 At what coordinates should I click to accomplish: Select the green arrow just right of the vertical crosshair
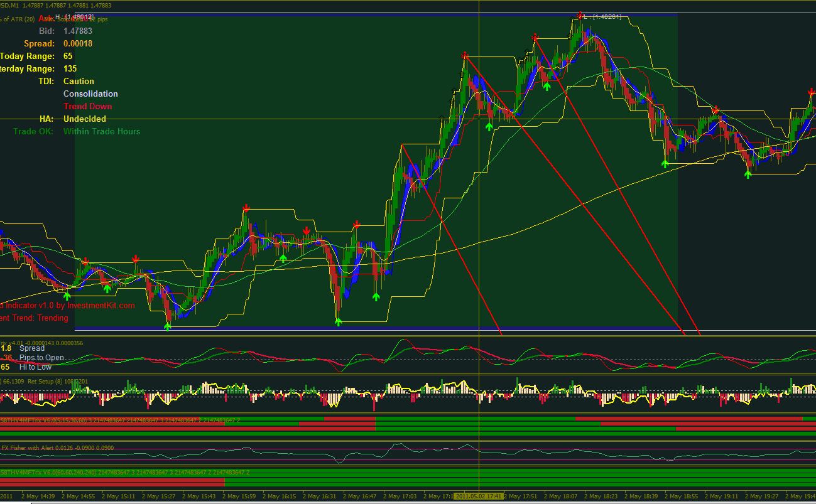point(489,127)
